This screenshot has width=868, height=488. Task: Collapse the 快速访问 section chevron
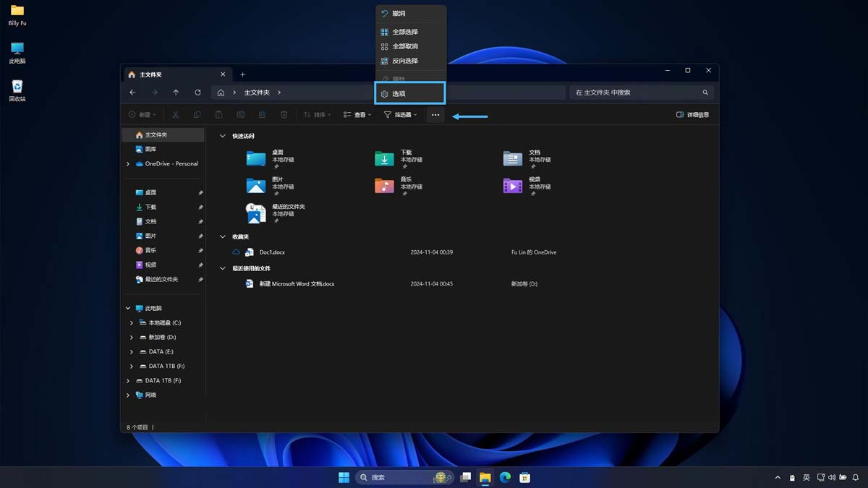(222, 135)
